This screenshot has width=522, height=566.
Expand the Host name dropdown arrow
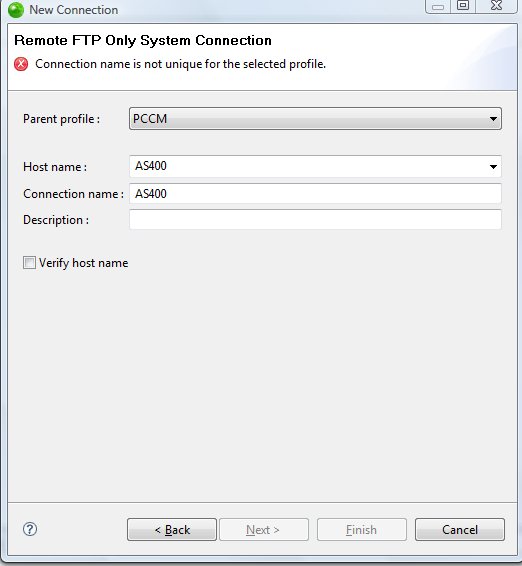click(493, 166)
